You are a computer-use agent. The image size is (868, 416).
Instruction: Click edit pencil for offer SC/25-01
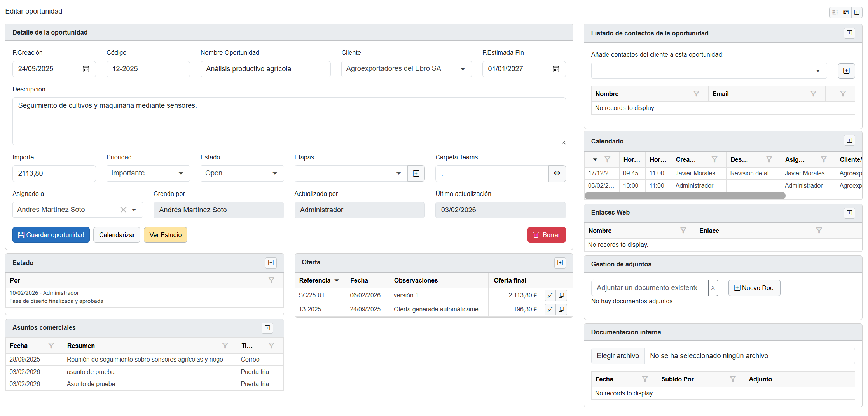(x=550, y=295)
